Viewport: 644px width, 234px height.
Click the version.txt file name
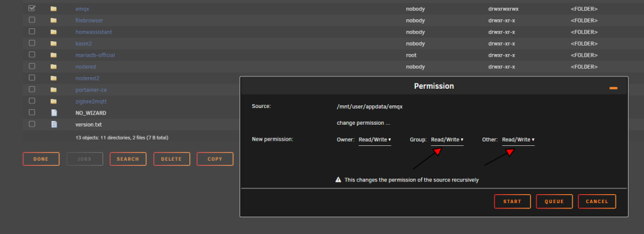pos(88,125)
